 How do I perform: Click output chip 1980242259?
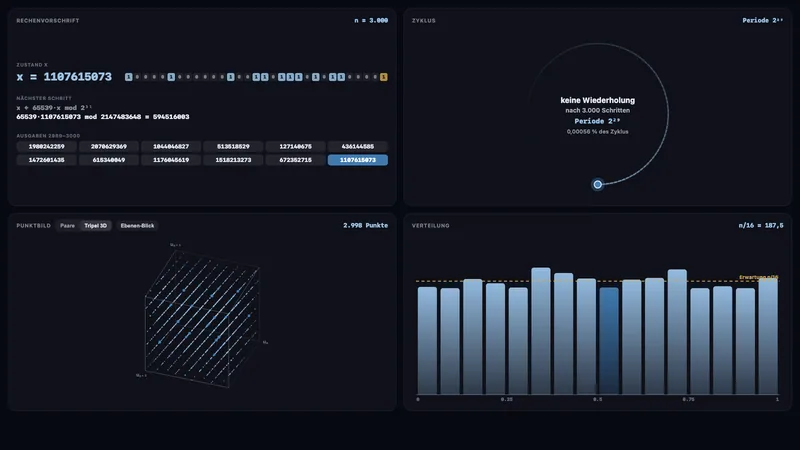click(x=46, y=146)
